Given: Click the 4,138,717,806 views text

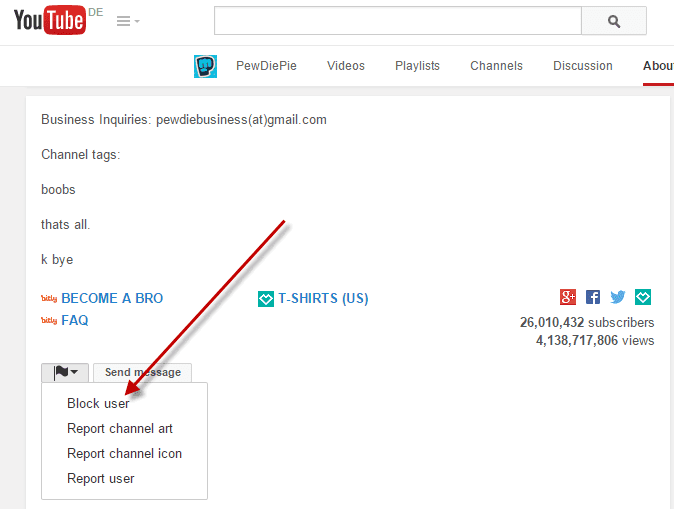Looking at the screenshot, I should point(595,340).
